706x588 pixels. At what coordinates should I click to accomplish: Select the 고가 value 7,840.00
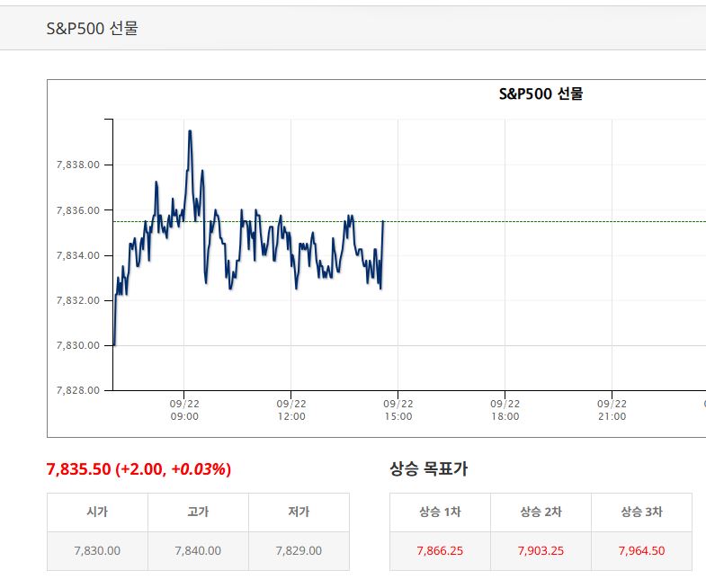click(x=198, y=550)
